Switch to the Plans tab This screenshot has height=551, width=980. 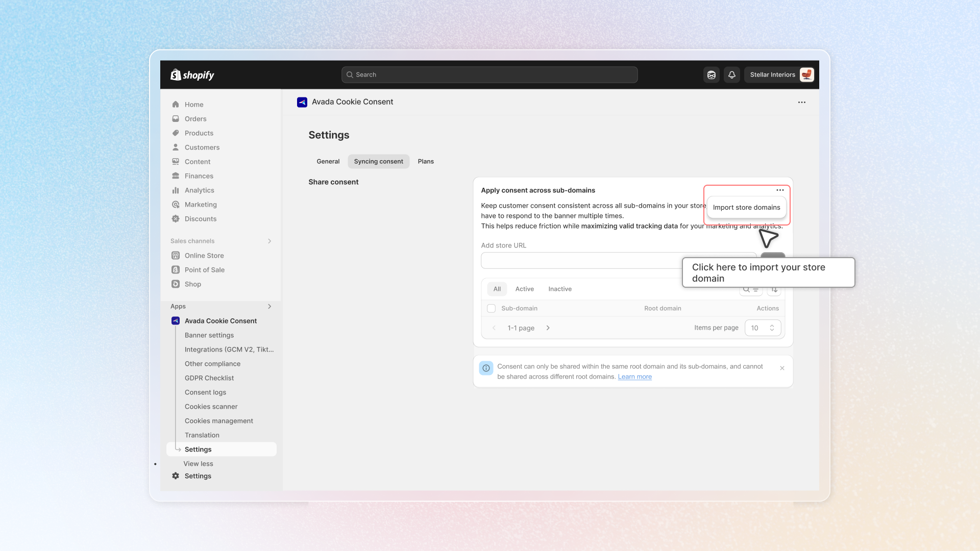point(426,162)
